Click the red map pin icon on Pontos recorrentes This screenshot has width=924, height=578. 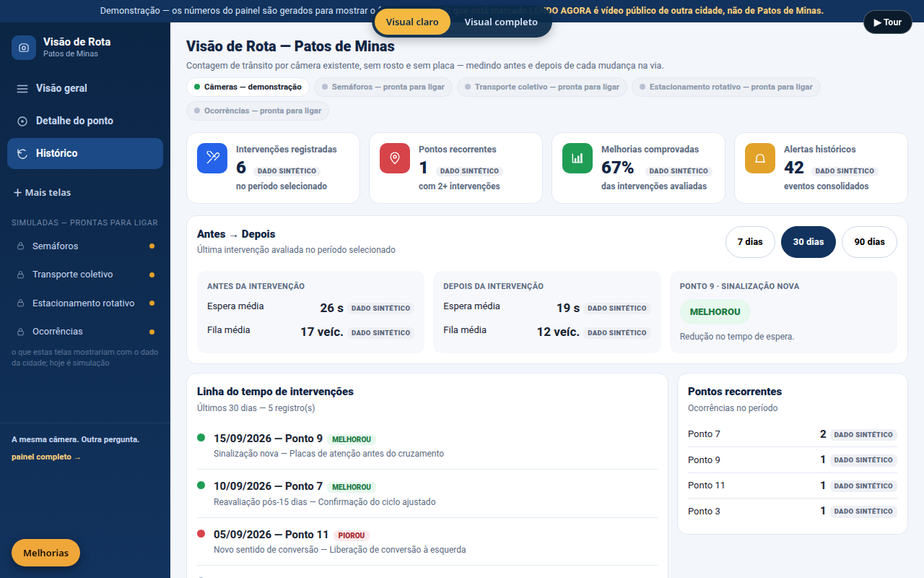[x=395, y=158]
